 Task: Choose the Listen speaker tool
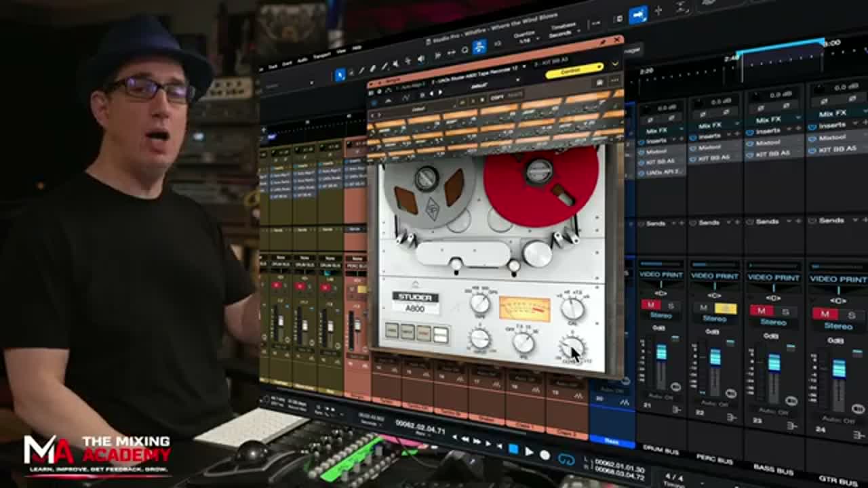click(x=421, y=58)
